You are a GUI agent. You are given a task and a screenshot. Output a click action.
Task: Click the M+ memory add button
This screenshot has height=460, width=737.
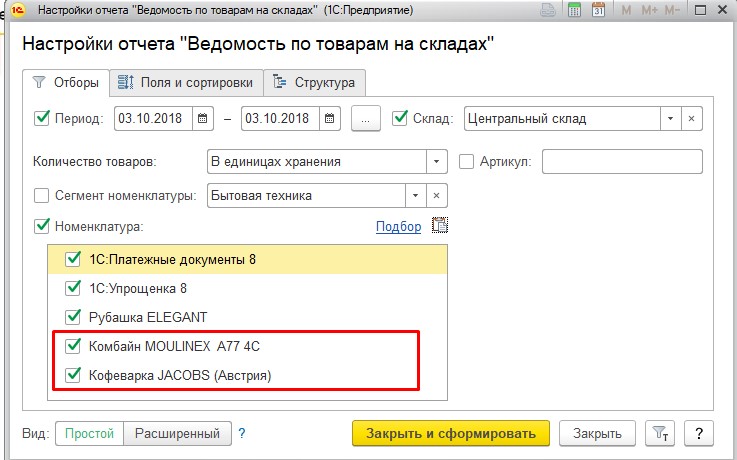click(649, 10)
